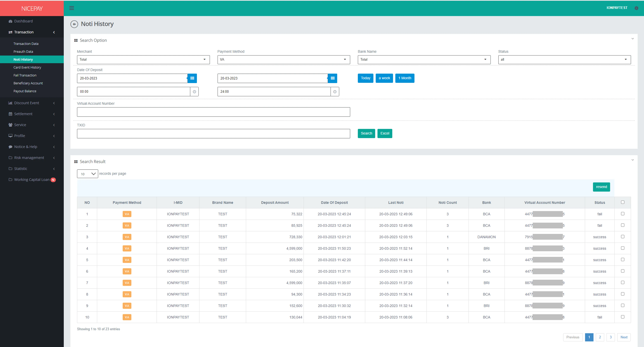
Task: Go to page 2 of results
Action: click(600, 337)
